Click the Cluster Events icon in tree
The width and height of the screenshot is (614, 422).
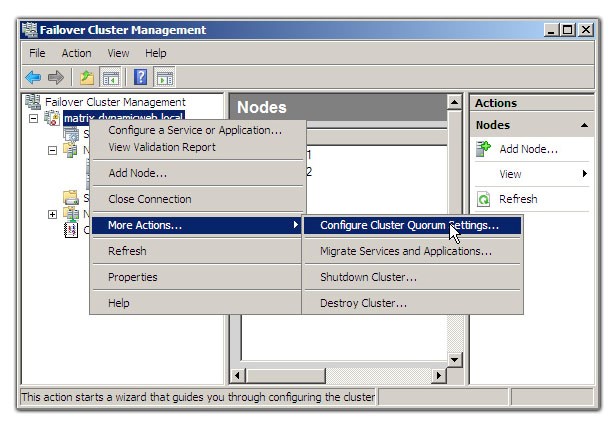tap(71, 230)
